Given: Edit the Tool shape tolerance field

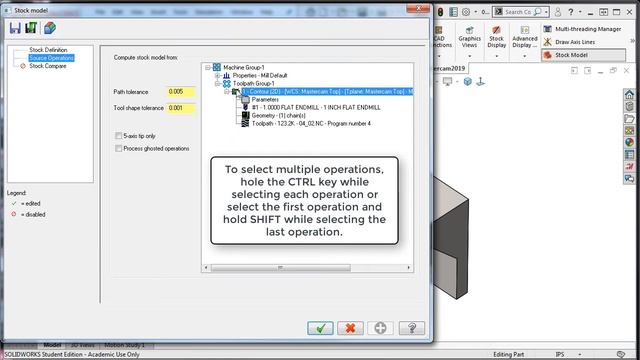Looking at the screenshot, I should coord(181,108).
